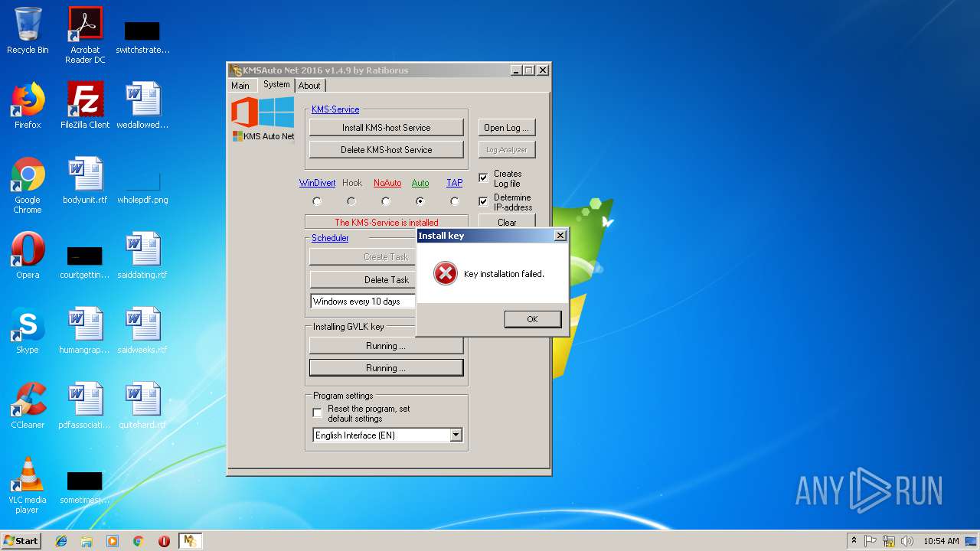The width and height of the screenshot is (980, 551).
Task: Open FileZilla Client shortcut
Action: coord(85,106)
